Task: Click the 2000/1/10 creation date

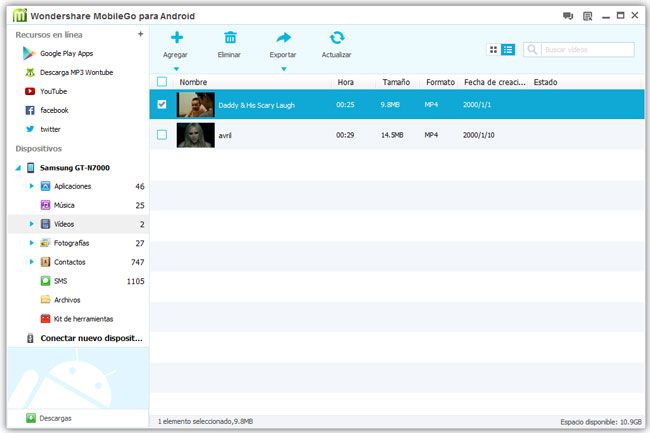Action: pos(478,135)
